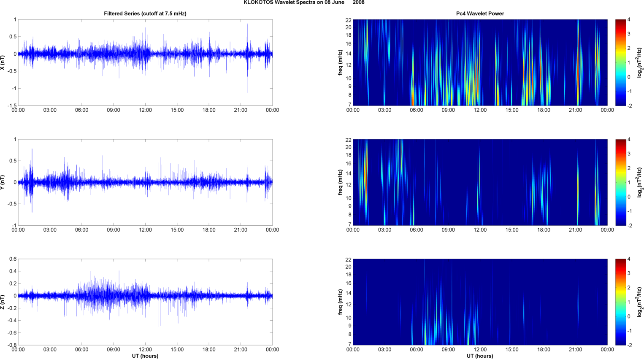Click "freq (mHz)" label of the middle spectrogram
Viewport: 644px width, 359px height.
[x=340, y=182]
